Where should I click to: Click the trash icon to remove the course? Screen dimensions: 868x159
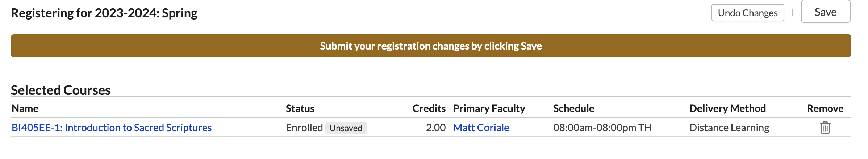pyautogui.click(x=825, y=128)
